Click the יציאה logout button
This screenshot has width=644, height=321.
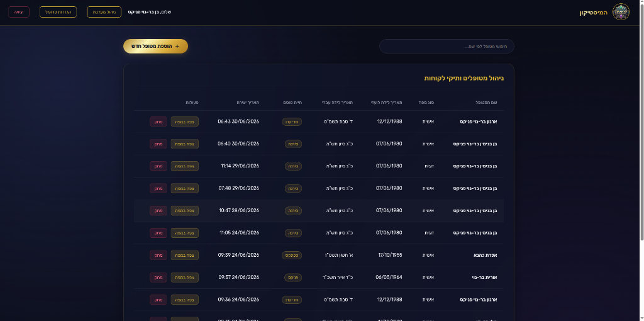pos(19,12)
